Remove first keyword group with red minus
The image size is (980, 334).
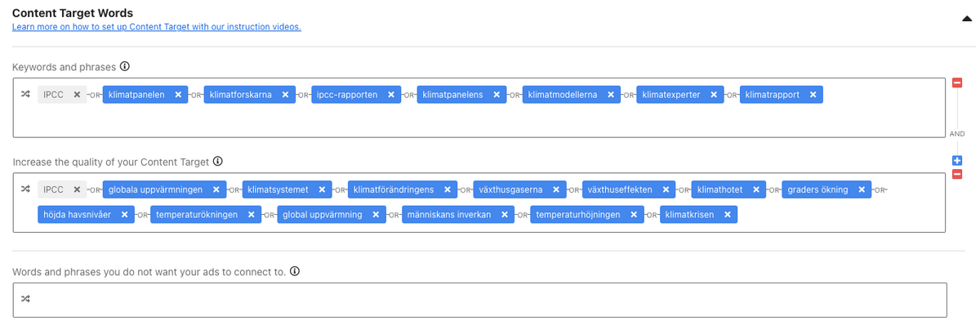[957, 82]
